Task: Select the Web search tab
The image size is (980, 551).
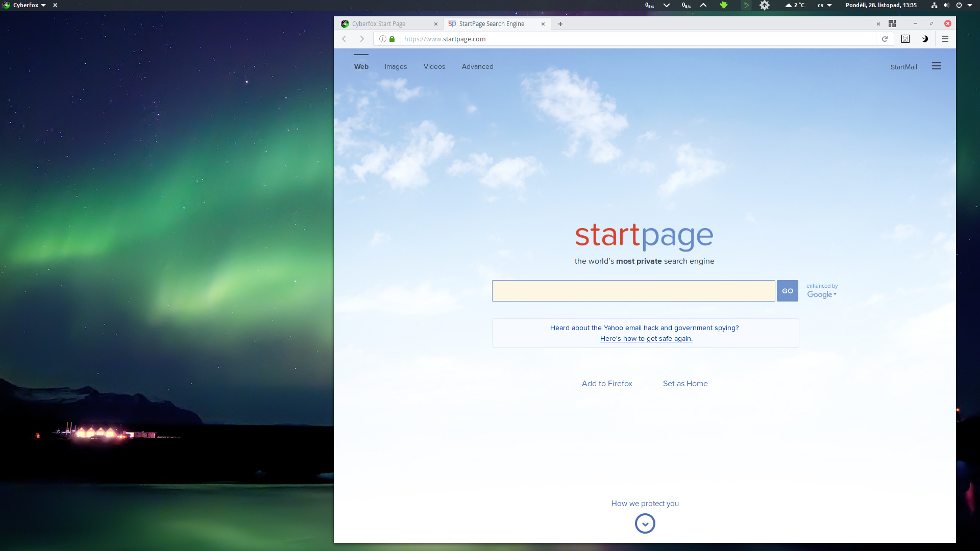Action: click(361, 66)
